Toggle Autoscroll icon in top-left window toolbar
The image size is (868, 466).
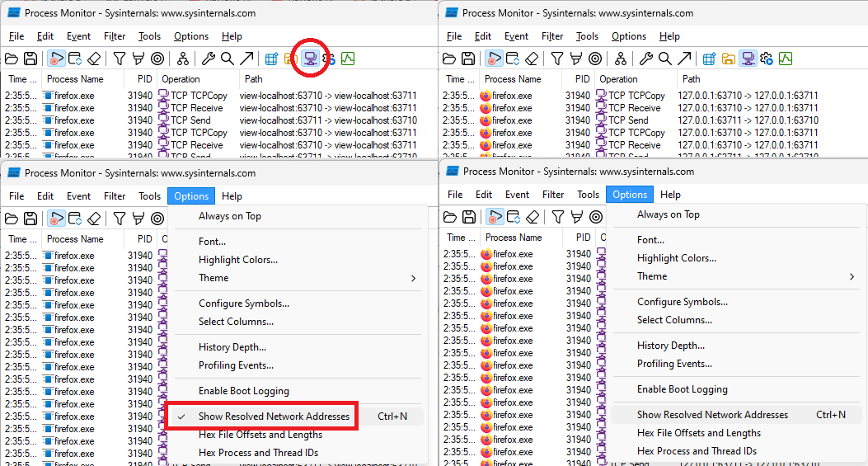(75, 59)
